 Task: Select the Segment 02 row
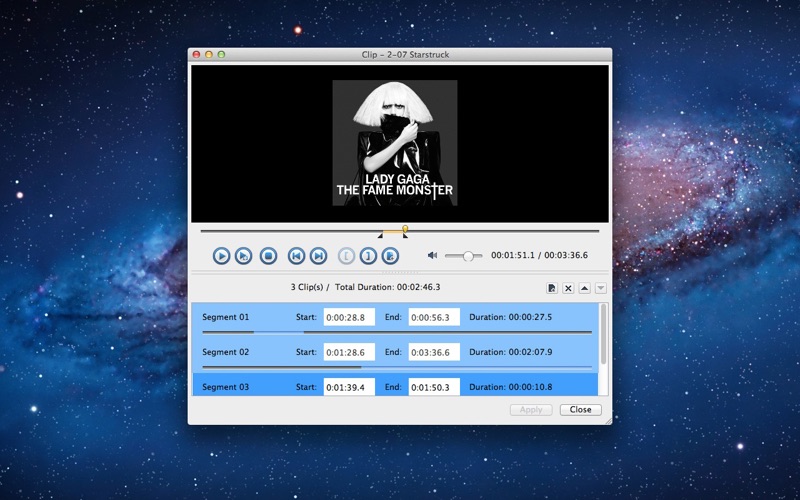tap(395, 355)
